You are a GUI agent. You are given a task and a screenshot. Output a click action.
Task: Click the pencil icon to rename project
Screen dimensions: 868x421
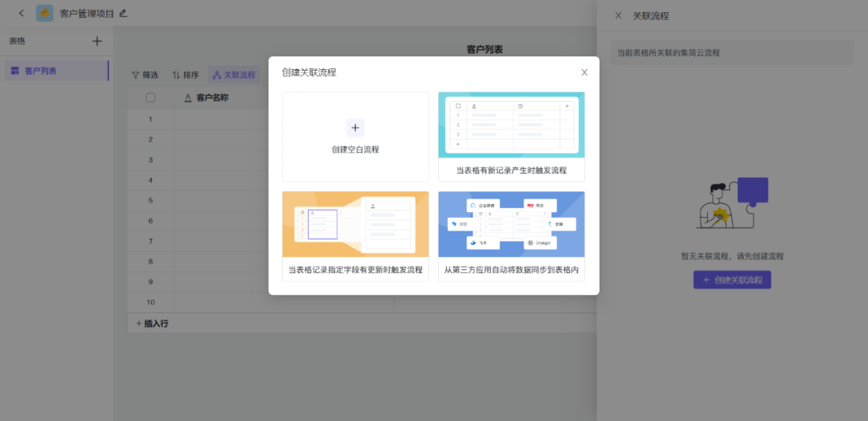coord(123,14)
